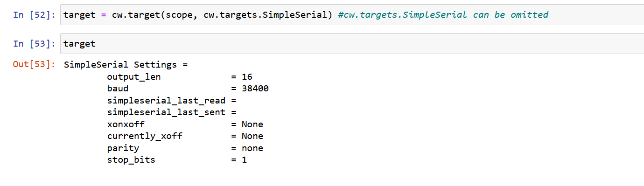Click the currently_xoff None value
The height and width of the screenshot is (186, 644).
(x=252, y=136)
